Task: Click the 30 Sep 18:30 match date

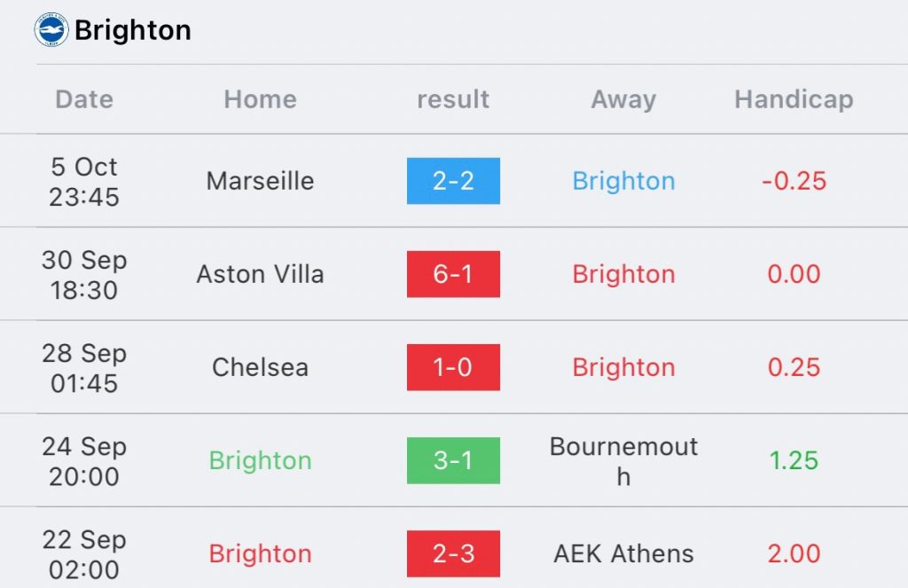Action: pyautogui.click(x=84, y=275)
